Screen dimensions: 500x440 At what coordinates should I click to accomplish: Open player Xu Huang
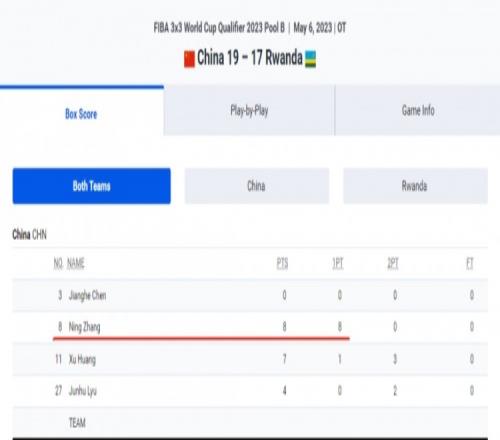(x=82, y=359)
